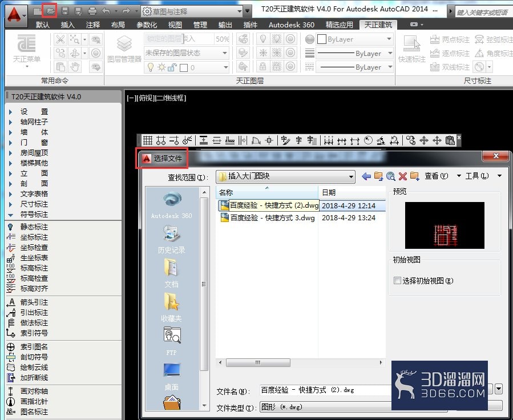Click the 逐点标注 button
The image size is (513, 420).
tap(450, 53)
